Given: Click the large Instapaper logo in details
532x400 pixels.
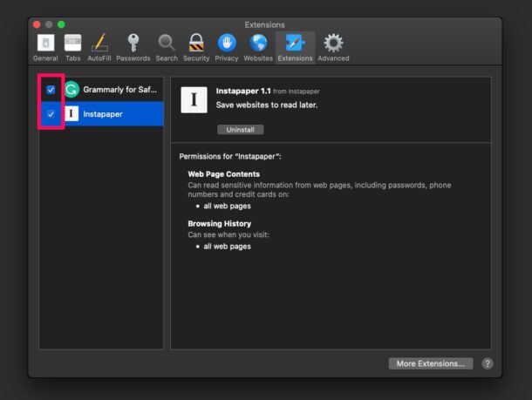Looking at the screenshot, I should click(x=194, y=99).
